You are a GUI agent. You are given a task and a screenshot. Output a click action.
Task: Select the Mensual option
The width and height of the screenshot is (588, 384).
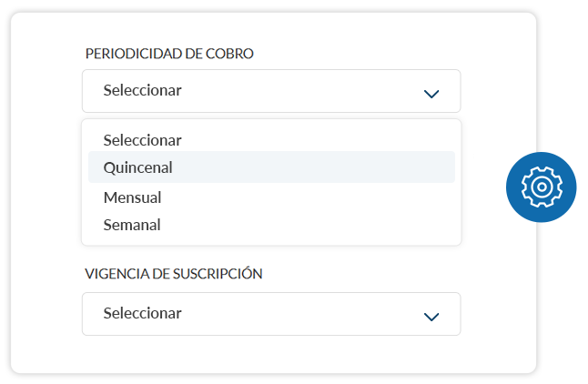coord(133,197)
